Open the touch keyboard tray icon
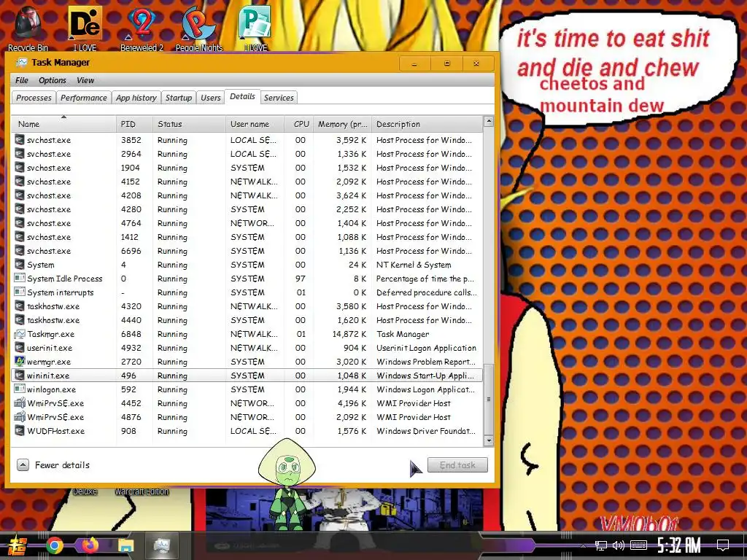The image size is (747, 560). (638, 545)
